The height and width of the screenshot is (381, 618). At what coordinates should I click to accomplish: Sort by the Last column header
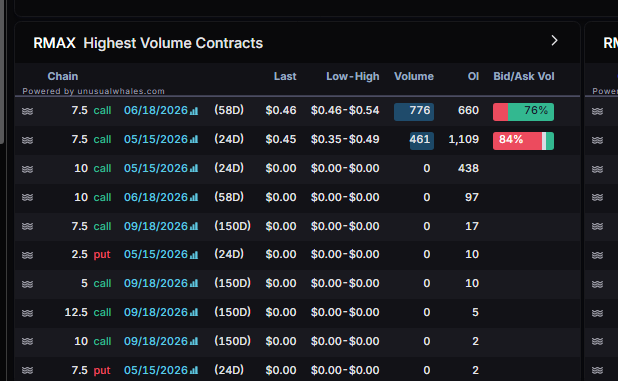285,76
